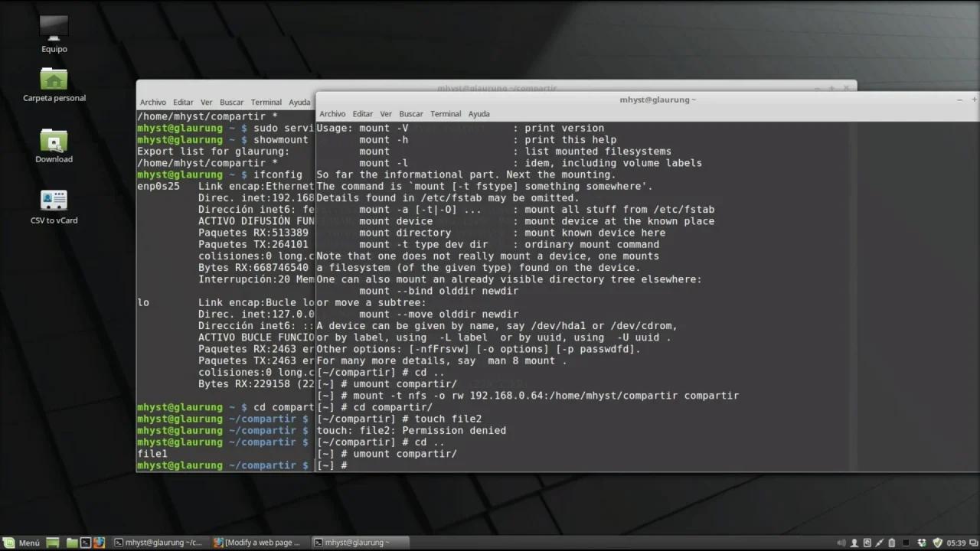Click the Firefox launcher in the panel
980x551 pixels.
tap(99, 543)
